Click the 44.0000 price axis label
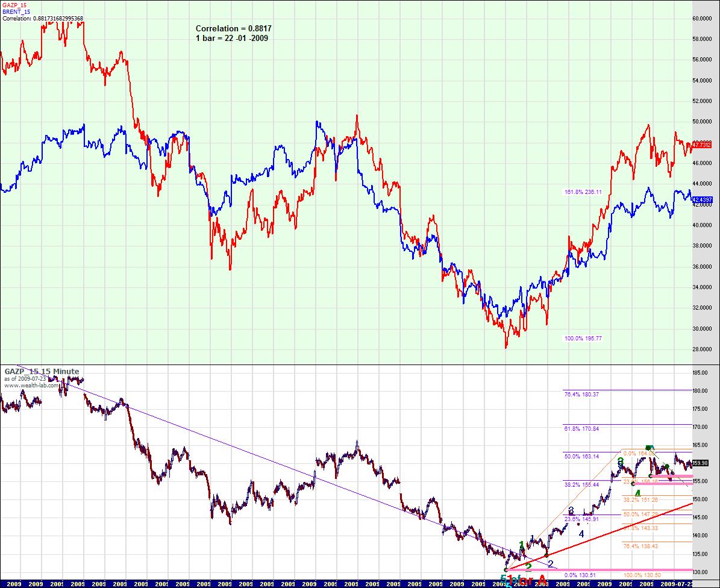 click(x=702, y=184)
